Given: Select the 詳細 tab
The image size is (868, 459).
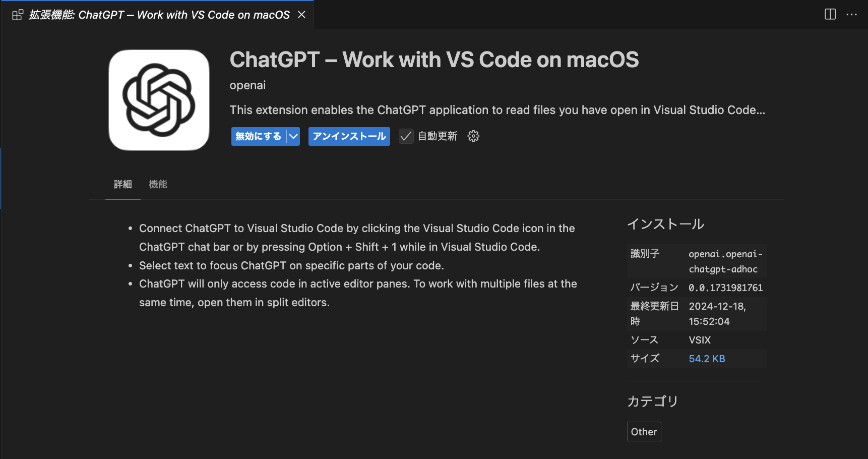Looking at the screenshot, I should [122, 184].
